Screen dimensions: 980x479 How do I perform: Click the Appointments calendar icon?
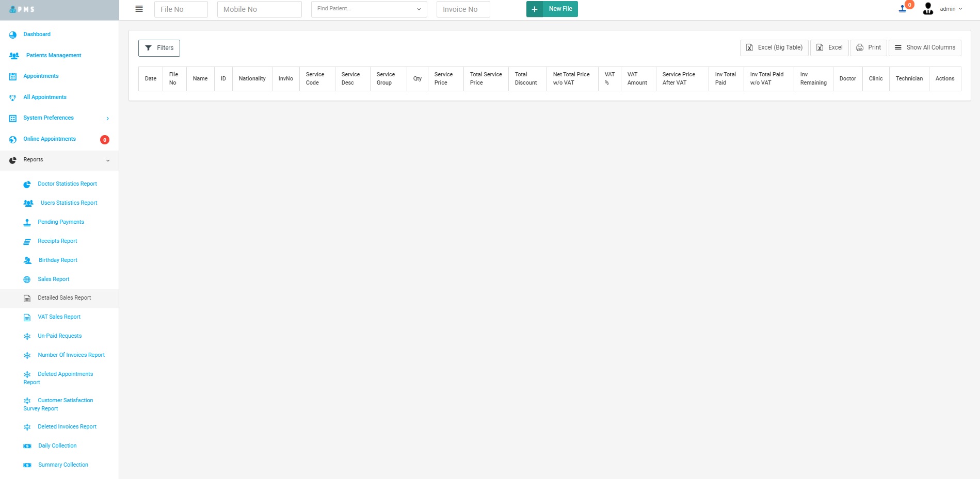pos(13,76)
